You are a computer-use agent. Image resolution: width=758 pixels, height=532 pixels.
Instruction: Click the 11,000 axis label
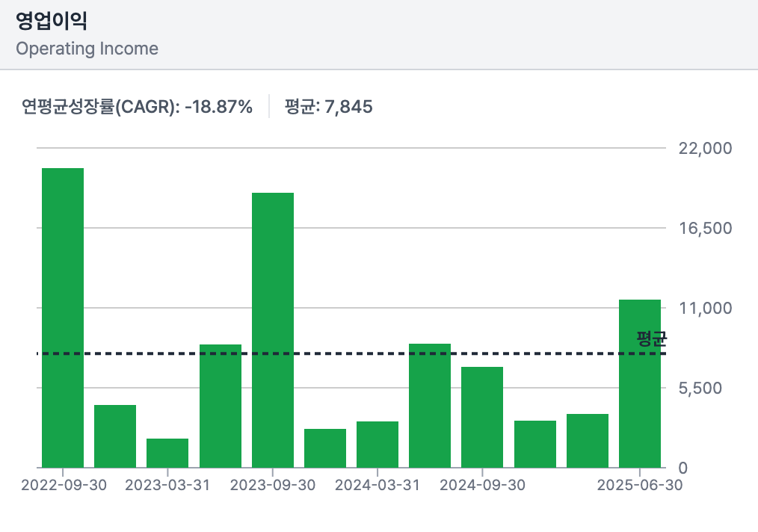[706, 308]
